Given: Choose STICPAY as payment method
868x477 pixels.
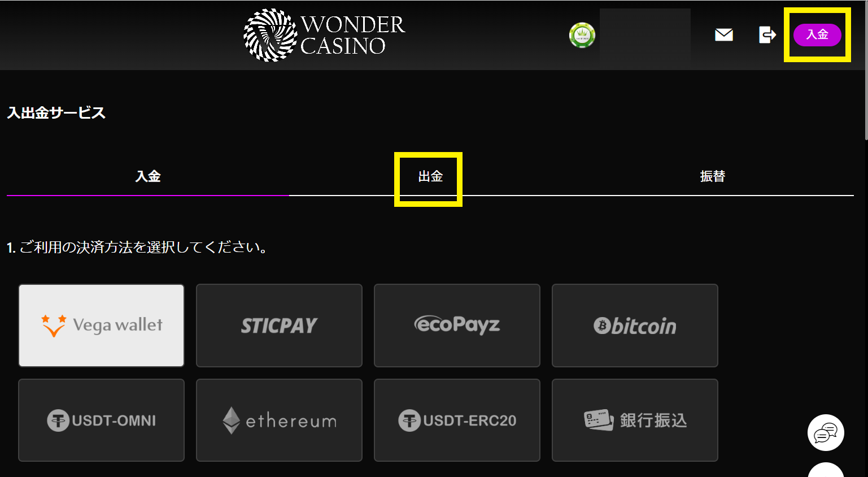Looking at the screenshot, I should pos(279,326).
